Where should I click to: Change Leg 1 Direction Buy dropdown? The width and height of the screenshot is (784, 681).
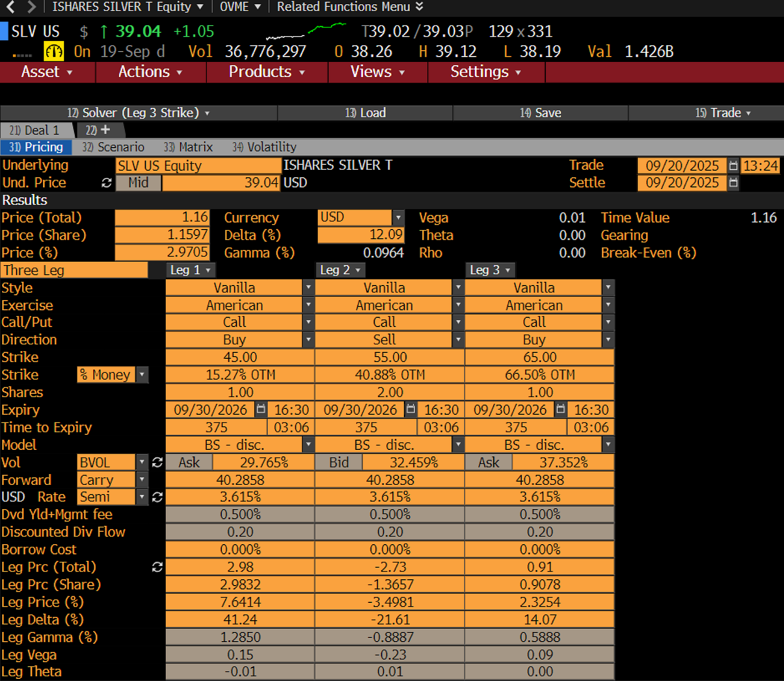tap(309, 339)
